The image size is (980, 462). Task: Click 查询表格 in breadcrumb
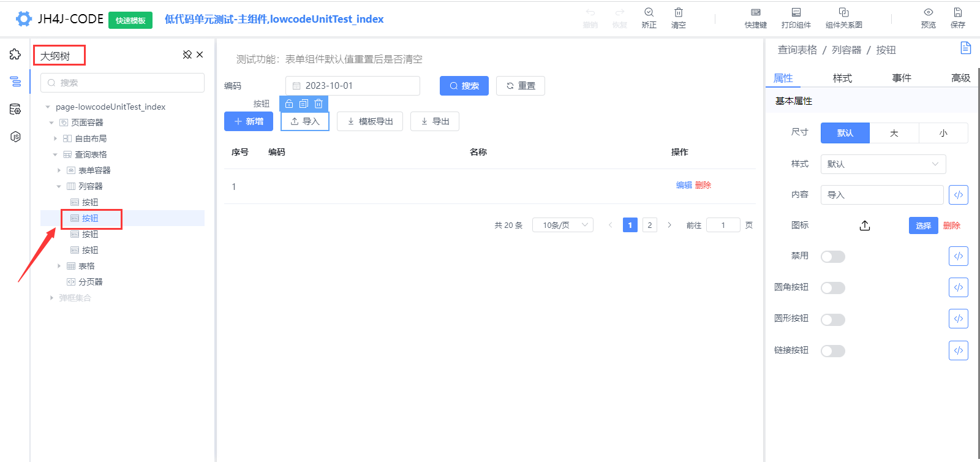click(797, 50)
